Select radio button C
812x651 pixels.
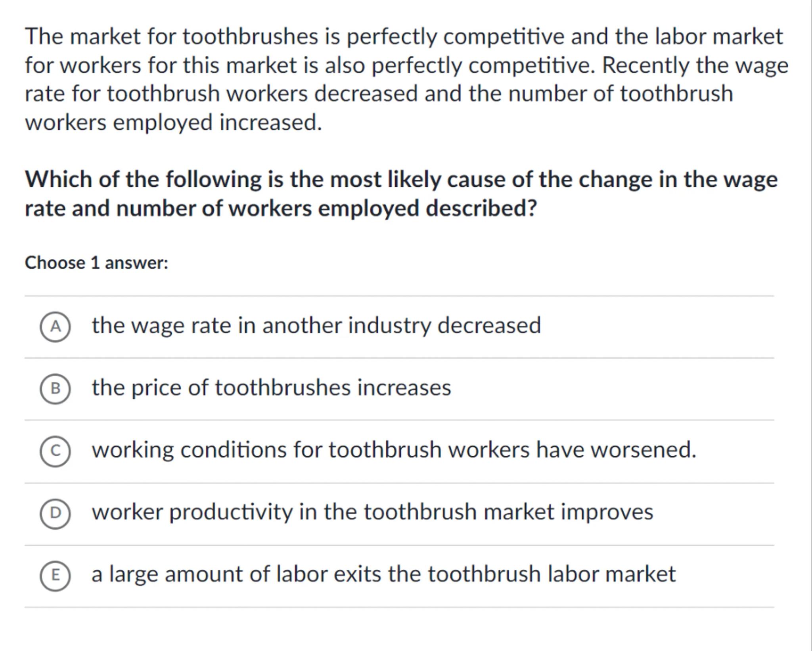[56, 451]
